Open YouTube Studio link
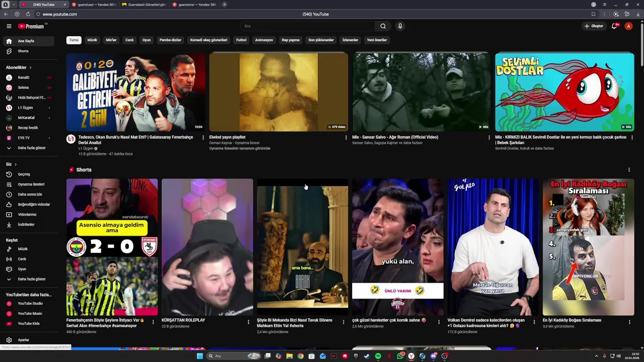 point(29,304)
